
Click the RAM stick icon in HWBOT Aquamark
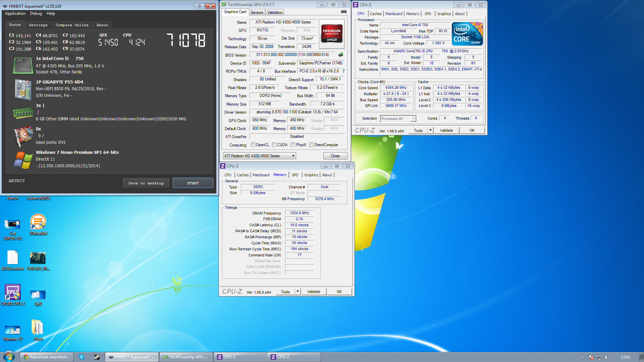coord(22,113)
